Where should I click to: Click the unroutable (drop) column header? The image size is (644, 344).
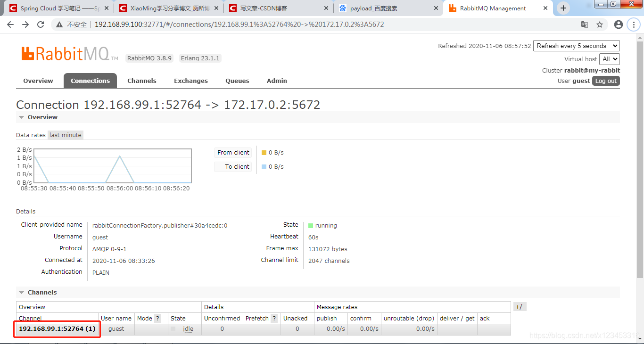[409, 318]
